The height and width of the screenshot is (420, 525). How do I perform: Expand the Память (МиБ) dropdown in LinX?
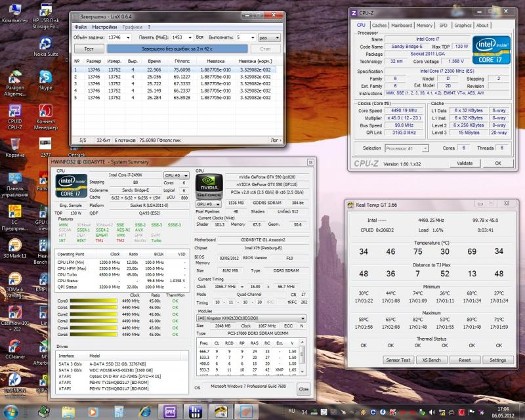click(190, 37)
